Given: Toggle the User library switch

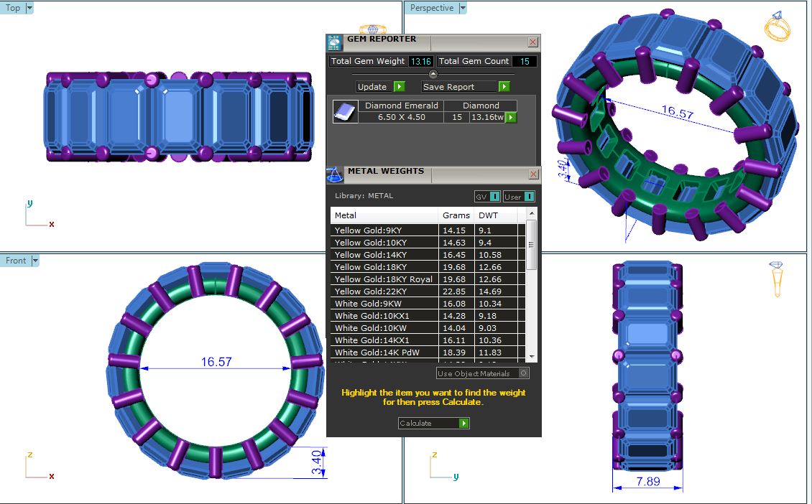Looking at the screenshot, I should point(519,196).
